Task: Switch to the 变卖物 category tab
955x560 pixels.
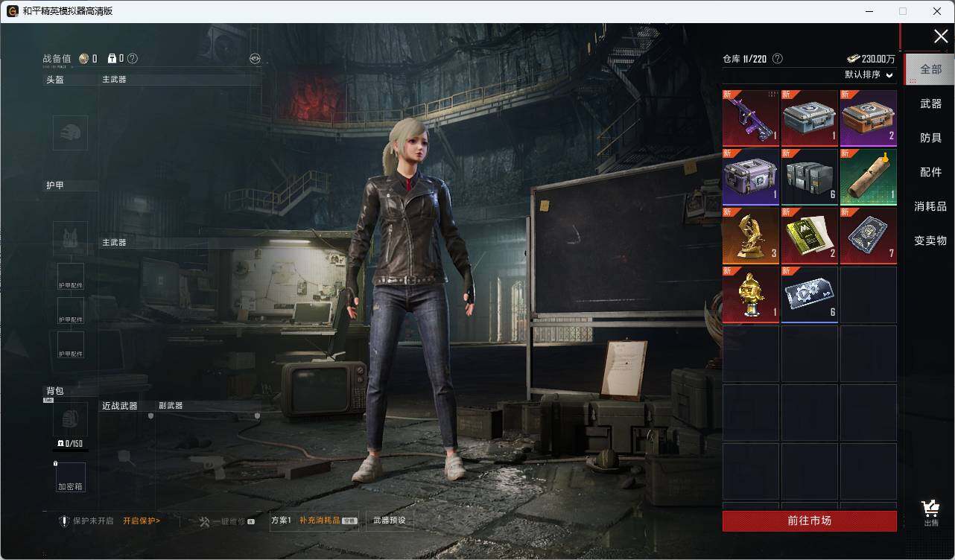Action: click(x=930, y=241)
